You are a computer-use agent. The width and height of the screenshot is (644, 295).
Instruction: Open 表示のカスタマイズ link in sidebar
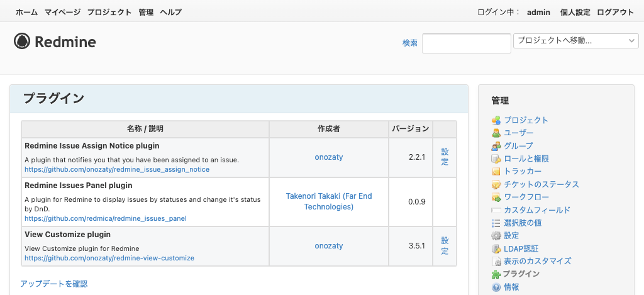coord(538,261)
